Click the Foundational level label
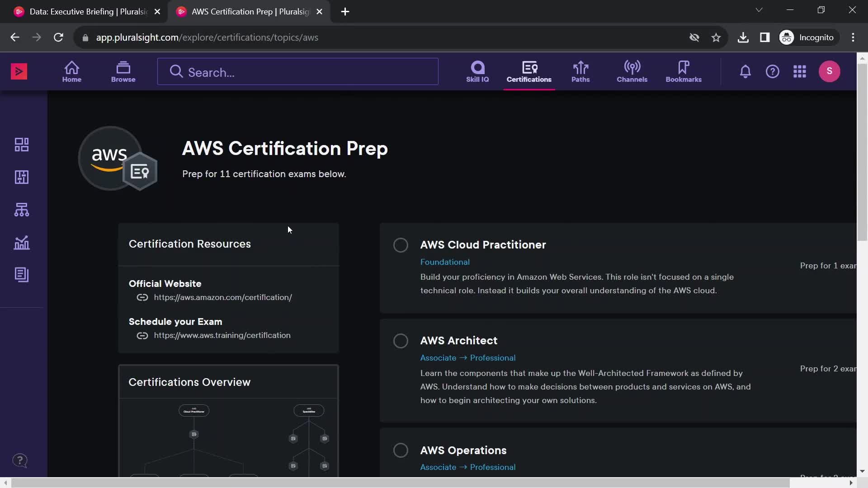 pos(445,262)
